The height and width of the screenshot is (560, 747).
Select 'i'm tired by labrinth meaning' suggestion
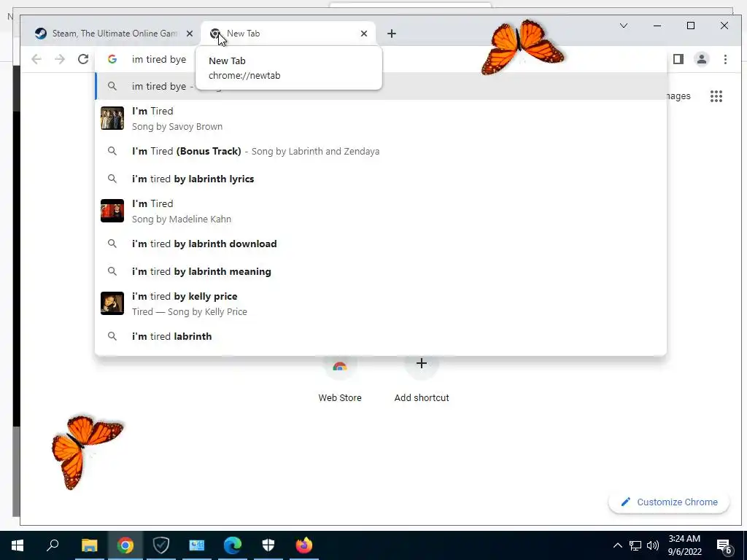pyautogui.click(x=381, y=271)
